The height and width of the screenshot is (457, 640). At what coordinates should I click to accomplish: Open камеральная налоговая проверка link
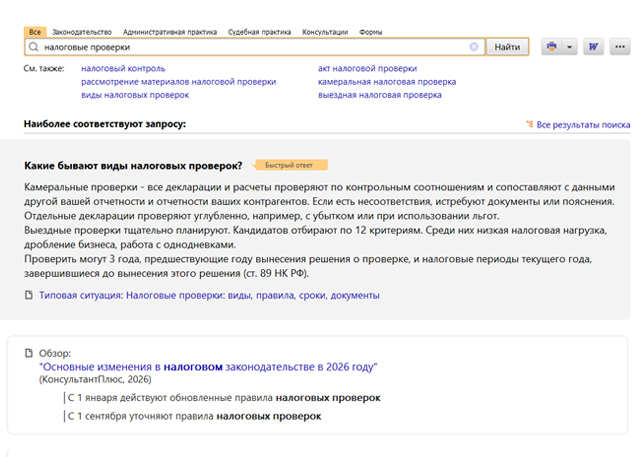click(387, 82)
